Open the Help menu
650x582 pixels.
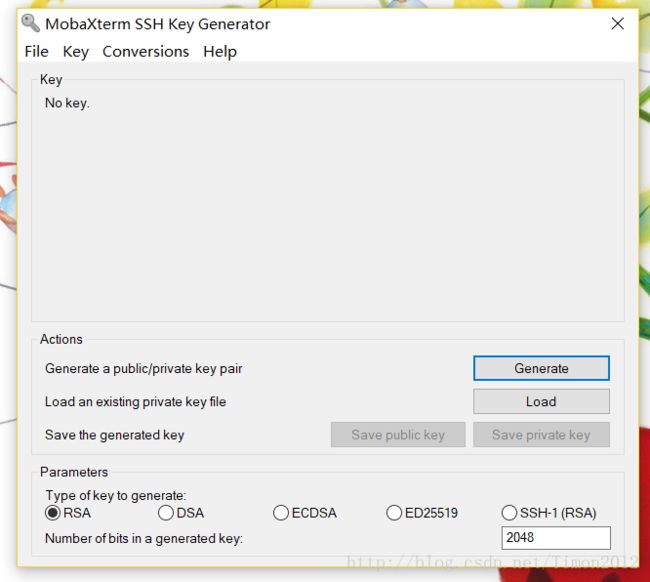tap(220, 52)
